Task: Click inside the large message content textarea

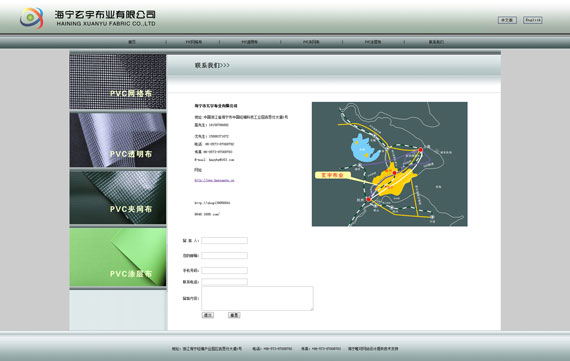Action: [257, 298]
